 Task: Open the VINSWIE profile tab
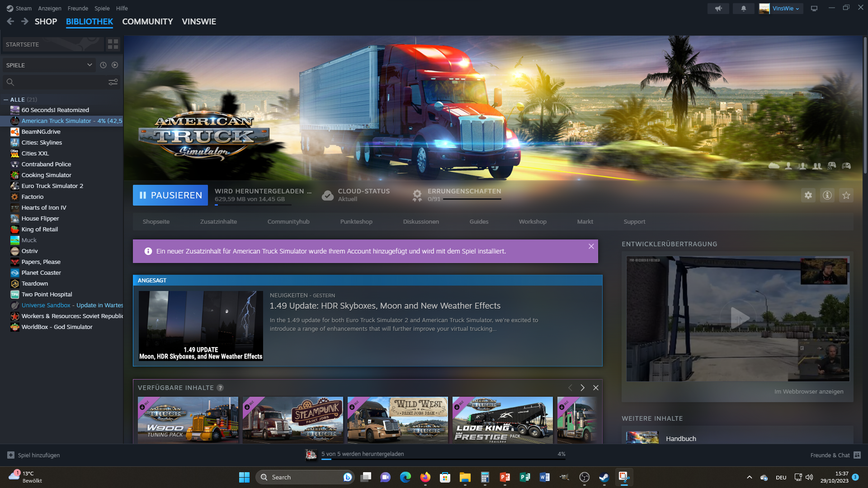pyautogui.click(x=199, y=21)
